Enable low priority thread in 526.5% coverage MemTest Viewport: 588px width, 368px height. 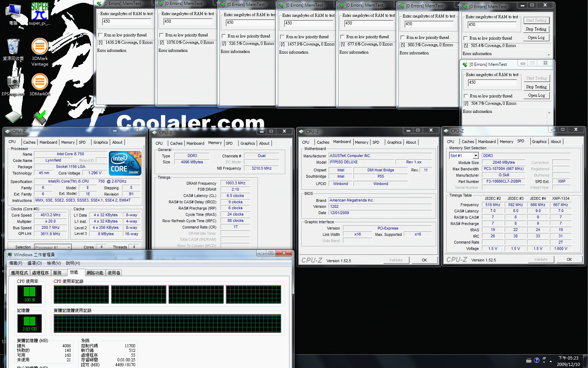tap(224, 36)
